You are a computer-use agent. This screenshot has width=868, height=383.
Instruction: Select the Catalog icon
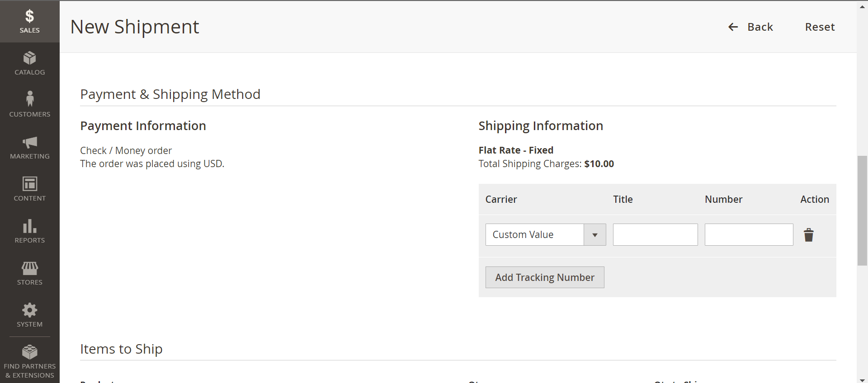29,62
